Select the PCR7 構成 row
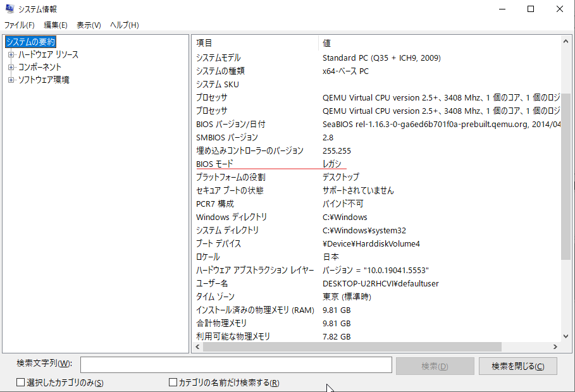The width and height of the screenshot is (575, 392). (x=376, y=204)
